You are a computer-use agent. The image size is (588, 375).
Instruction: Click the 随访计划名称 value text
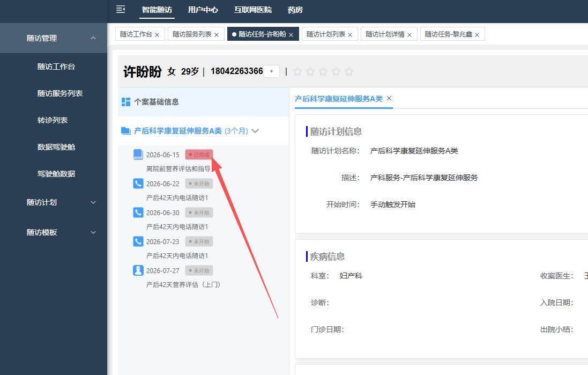pos(414,151)
